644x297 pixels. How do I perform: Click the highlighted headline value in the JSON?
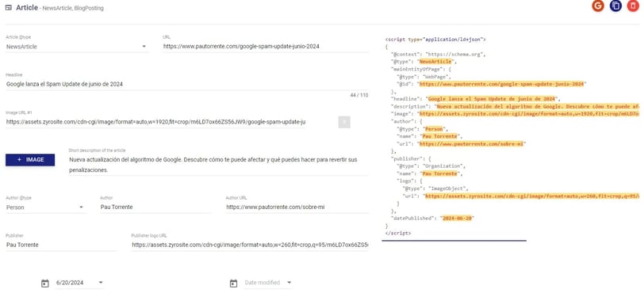tap(492, 99)
